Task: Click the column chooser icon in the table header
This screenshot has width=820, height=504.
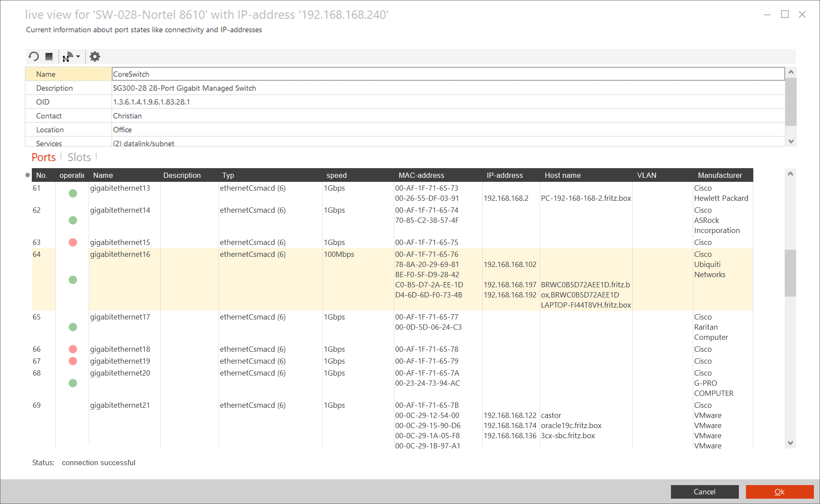Action: pyautogui.click(x=27, y=175)
